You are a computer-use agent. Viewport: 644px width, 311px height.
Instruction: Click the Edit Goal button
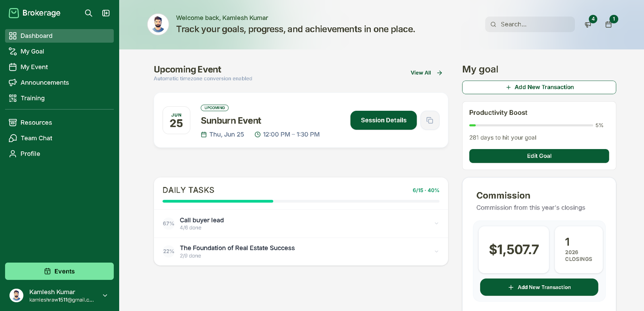(539, 156)
